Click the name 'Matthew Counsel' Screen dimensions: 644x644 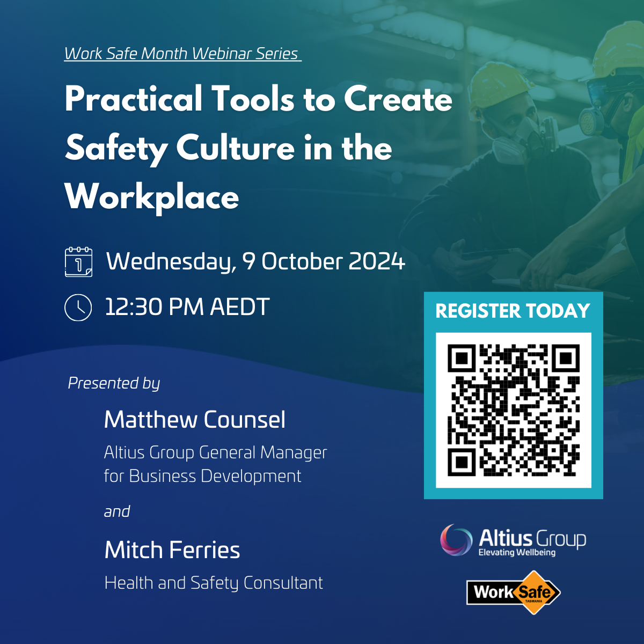(x=194, y=420)
